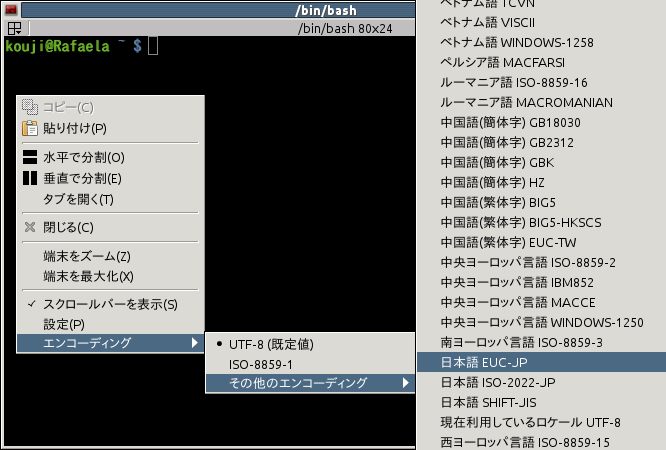Choose ベトナム語 VISCII encoding
The width and height of the screenshot is (666, 450).
click(x=542, y=22)
